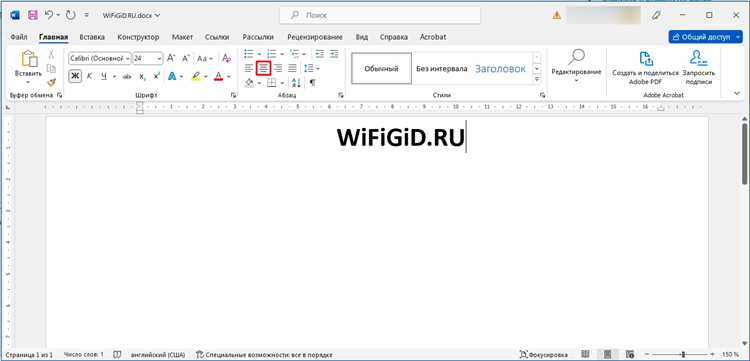Image resolution: width=750 pixels, height=361 pixels.
Task: Switch to the Макет tab
Action: (x=182, y=37)
